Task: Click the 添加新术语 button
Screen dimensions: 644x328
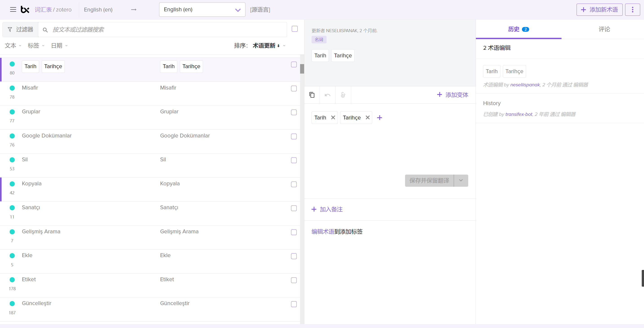Action: [599, 9]
